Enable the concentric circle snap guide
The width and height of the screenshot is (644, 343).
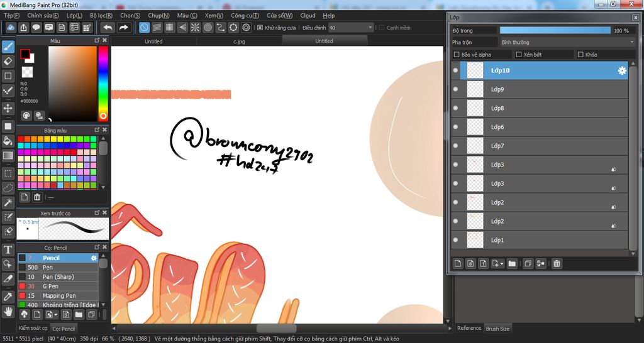coord(208,28)
